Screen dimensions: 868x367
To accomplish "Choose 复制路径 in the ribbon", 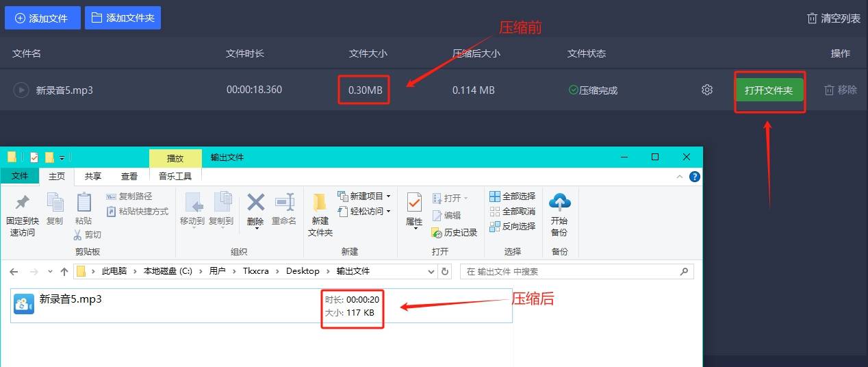I will coord(130,197).
